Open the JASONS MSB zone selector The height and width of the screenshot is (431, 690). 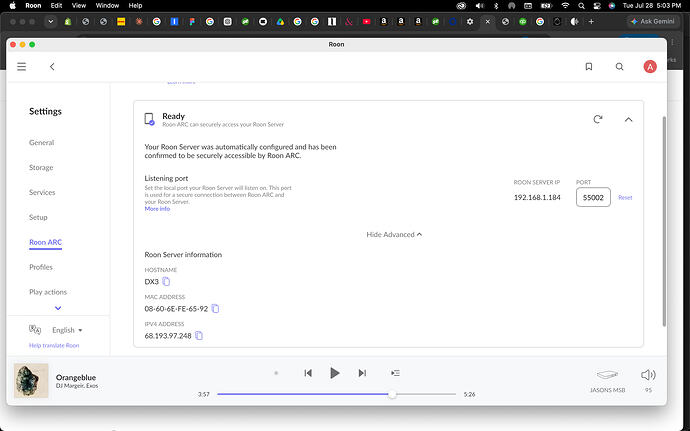click(607, 380)
